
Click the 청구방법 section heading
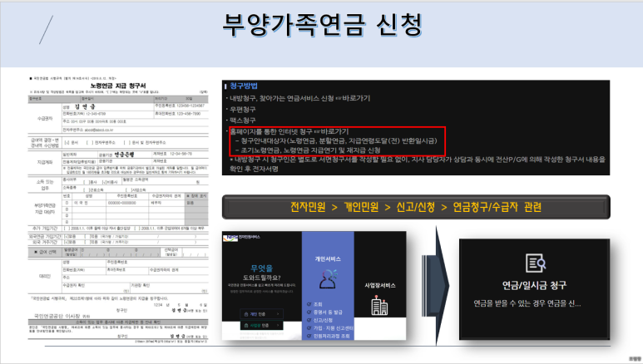[244, 86]
